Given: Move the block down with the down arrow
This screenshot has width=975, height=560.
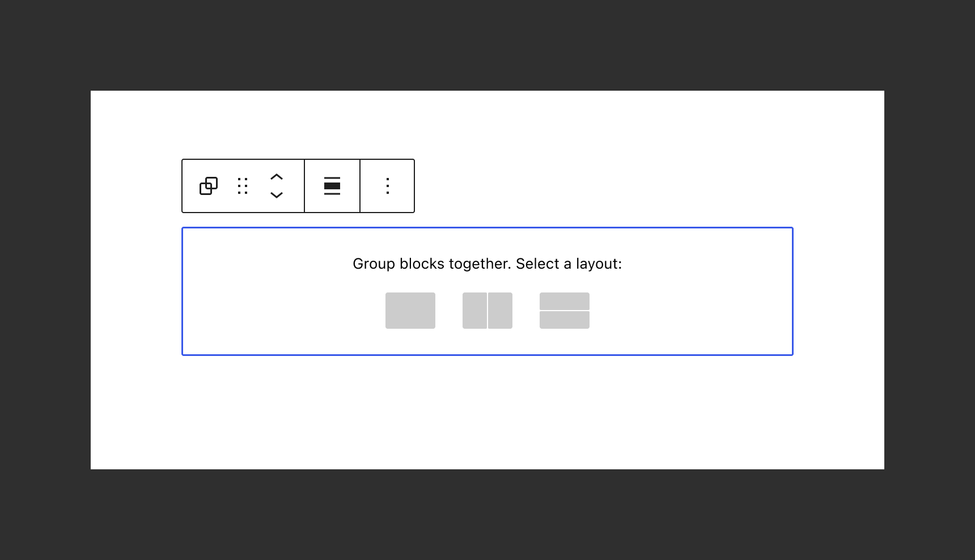Looking at the screenshot, I should pos(277,195).
